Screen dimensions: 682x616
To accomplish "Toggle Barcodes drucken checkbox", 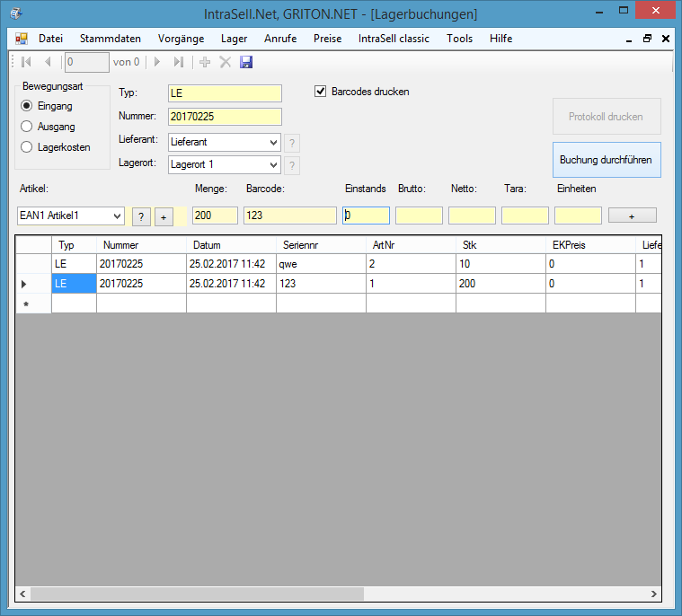I will coord(320,92).
